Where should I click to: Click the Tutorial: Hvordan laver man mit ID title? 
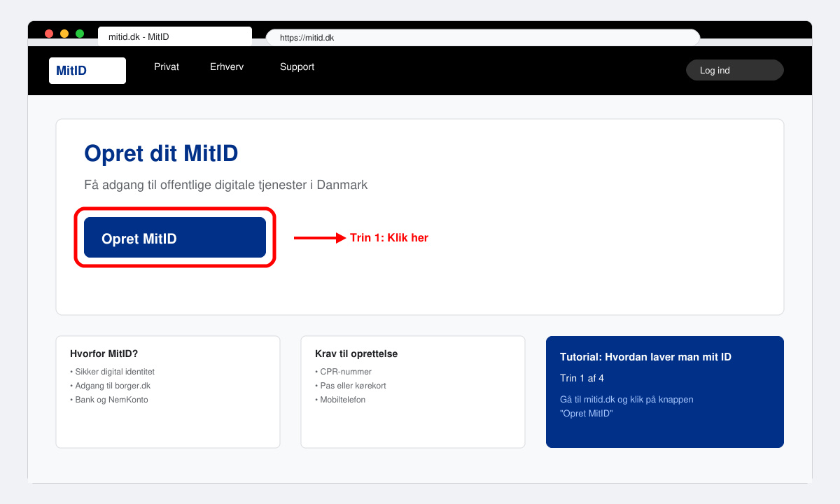pyautogui.click(x=645, y=357)
